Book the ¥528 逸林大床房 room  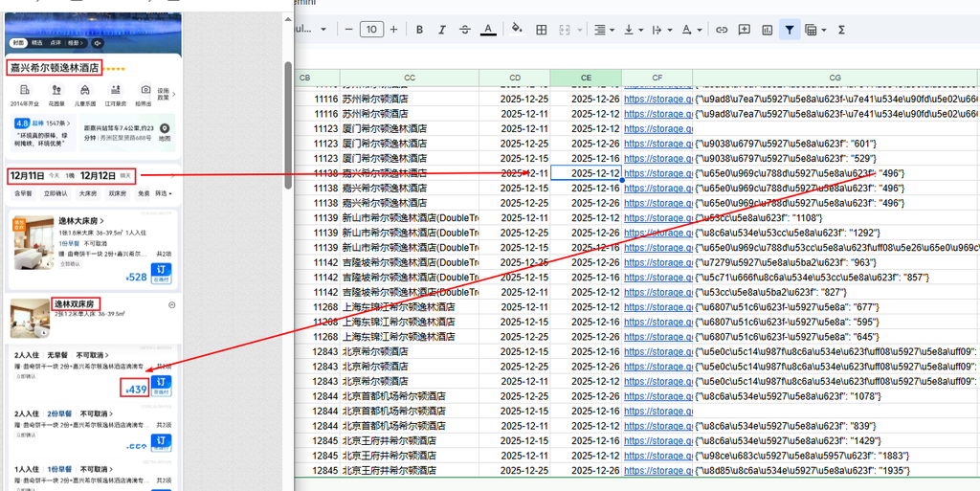[161, 275]
